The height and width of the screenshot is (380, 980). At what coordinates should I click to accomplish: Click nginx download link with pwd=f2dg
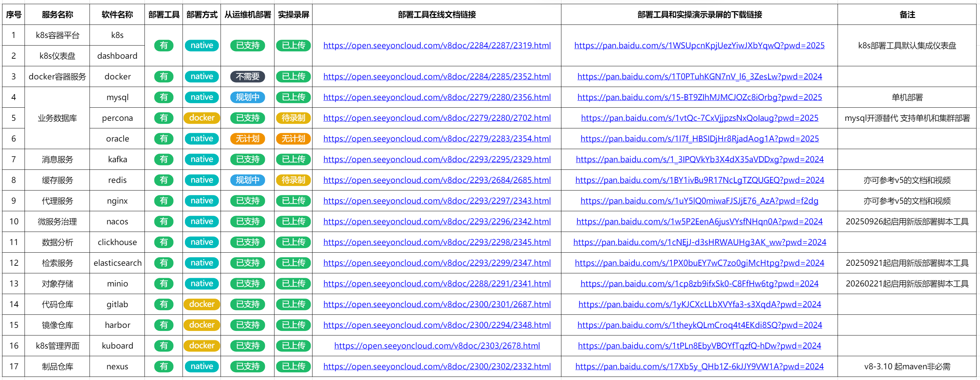[699, 201]
